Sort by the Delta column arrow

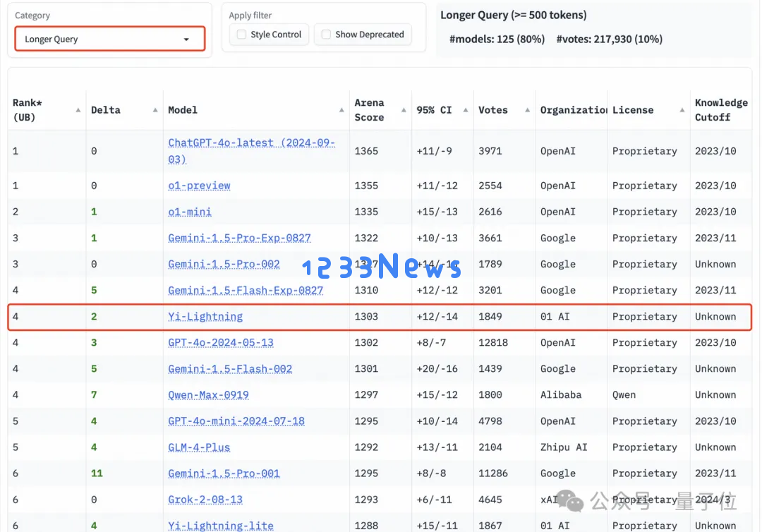pos(155,110)
